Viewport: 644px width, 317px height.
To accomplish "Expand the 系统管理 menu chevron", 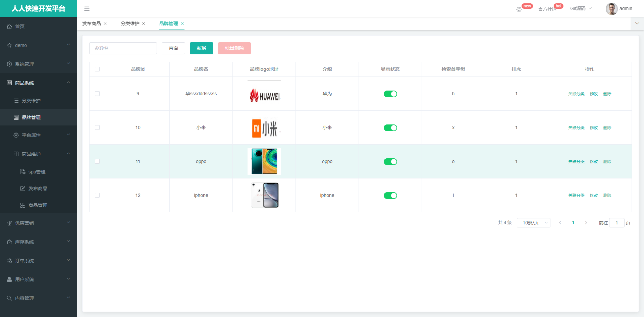I will click(68, 63).
